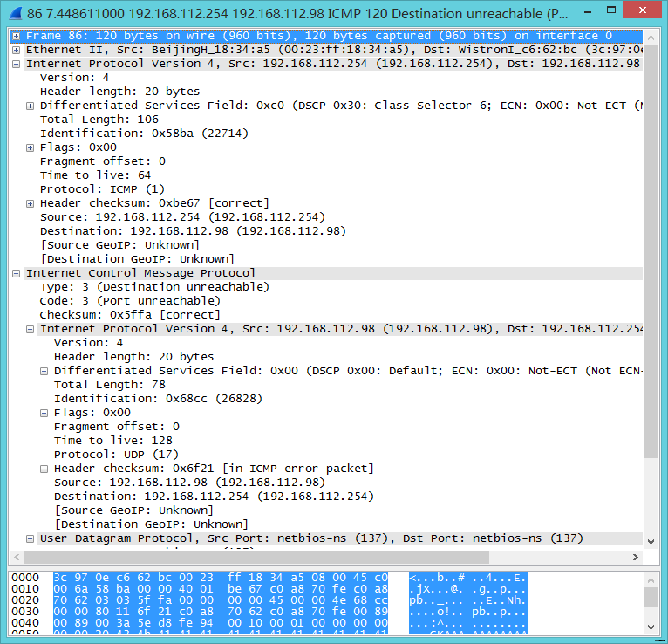Click the packet details vertical scrollbar
Screen dimensions: 668x644
point(651,262)
